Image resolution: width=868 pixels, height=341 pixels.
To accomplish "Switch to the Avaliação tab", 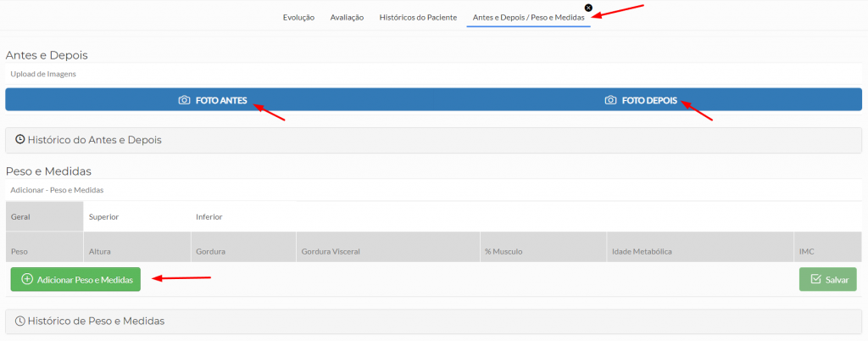I will tap(347, 17).
